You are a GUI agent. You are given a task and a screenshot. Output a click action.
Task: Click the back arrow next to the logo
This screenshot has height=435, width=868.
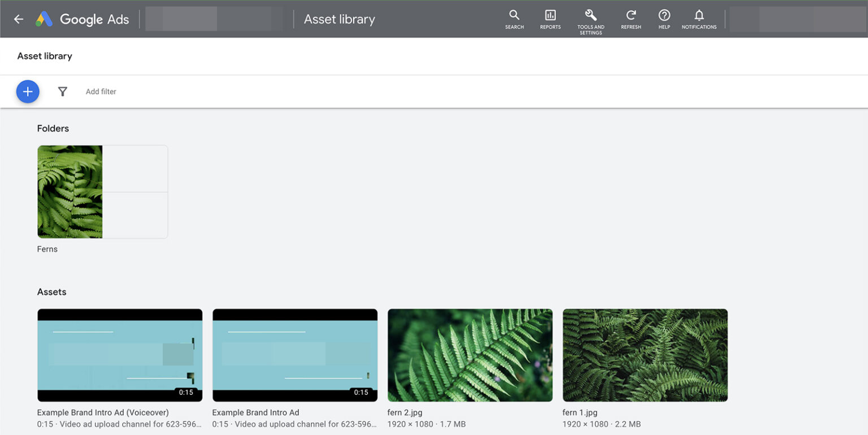[x=18, y=19]
